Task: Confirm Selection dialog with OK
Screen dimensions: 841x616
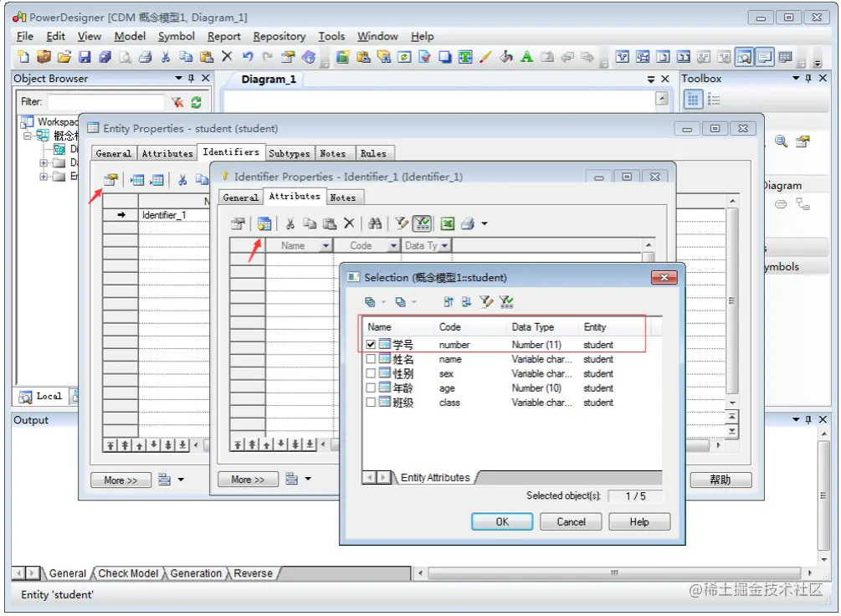Action: [x=502, y=521]
